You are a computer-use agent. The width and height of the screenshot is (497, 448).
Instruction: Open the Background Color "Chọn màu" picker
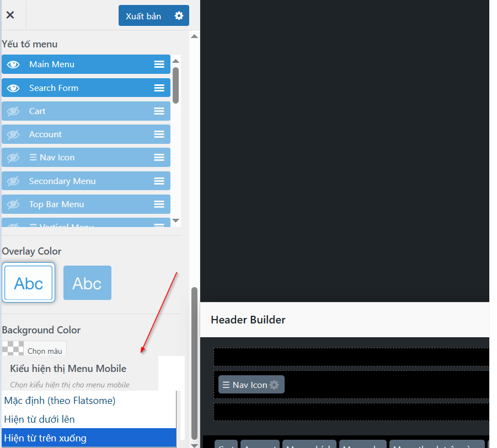[44, 350]
